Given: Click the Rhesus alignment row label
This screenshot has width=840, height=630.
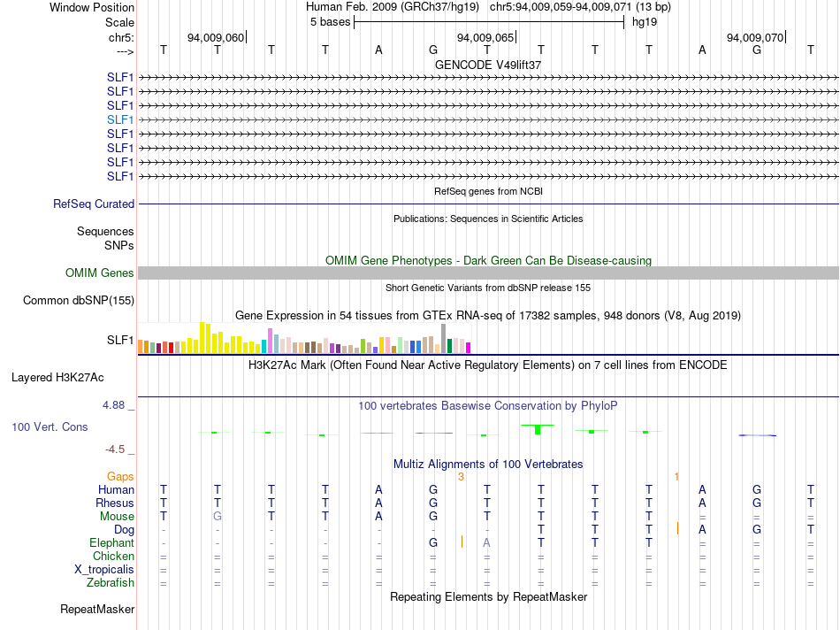Looking at the screenshot, I should [115, 503].
